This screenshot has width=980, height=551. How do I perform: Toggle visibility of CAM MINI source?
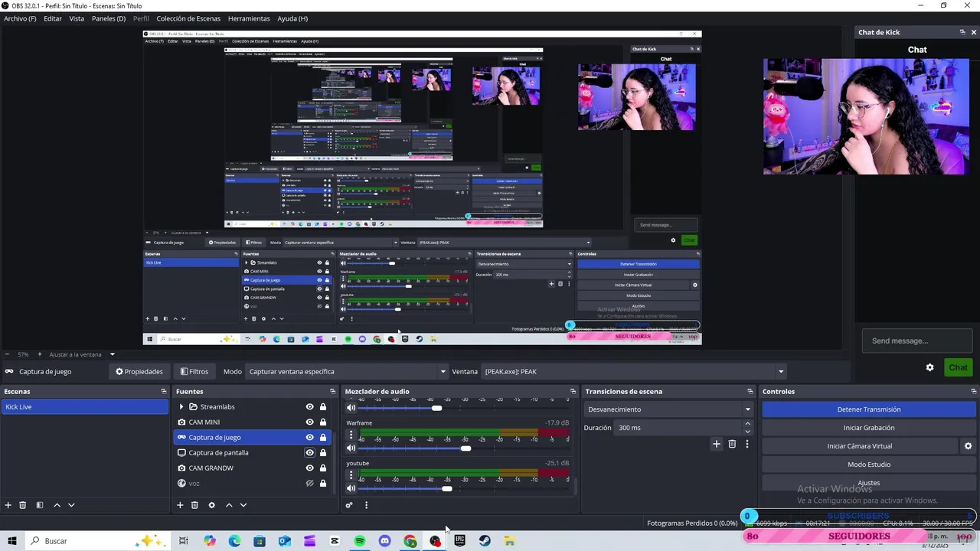tap(309, 422)
